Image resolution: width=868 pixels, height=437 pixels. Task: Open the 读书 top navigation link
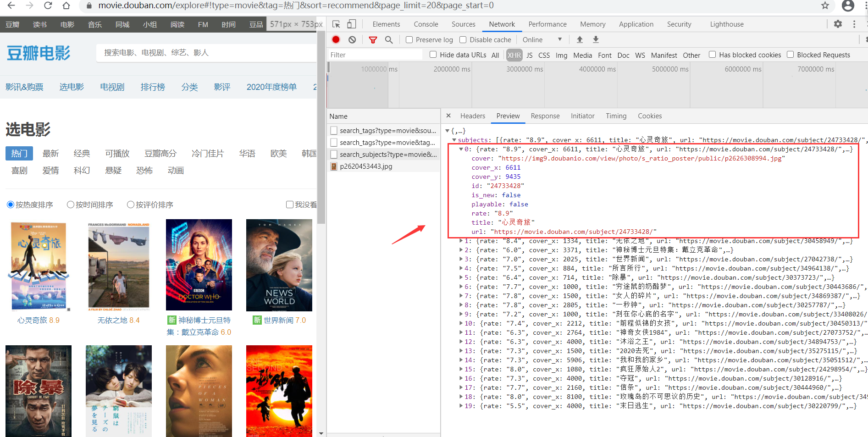40,24
